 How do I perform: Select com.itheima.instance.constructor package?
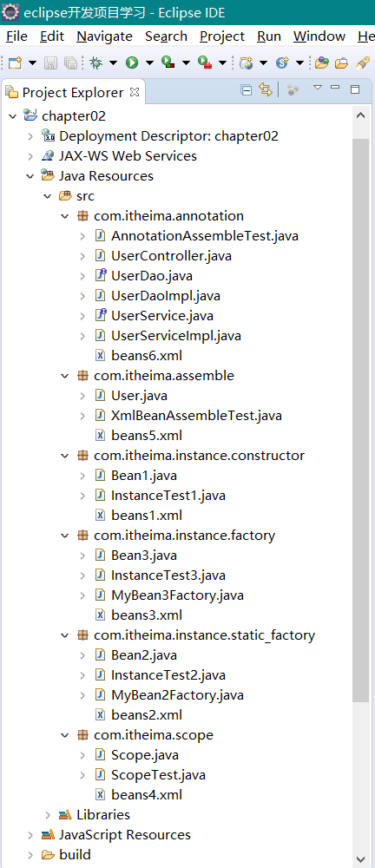tap(199, 455)
